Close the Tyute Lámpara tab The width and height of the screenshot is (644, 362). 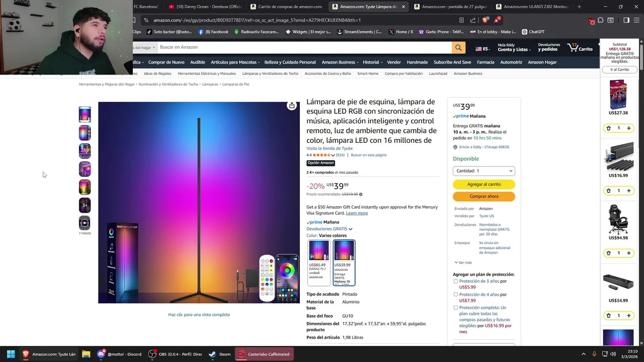(x=403, y=7)
